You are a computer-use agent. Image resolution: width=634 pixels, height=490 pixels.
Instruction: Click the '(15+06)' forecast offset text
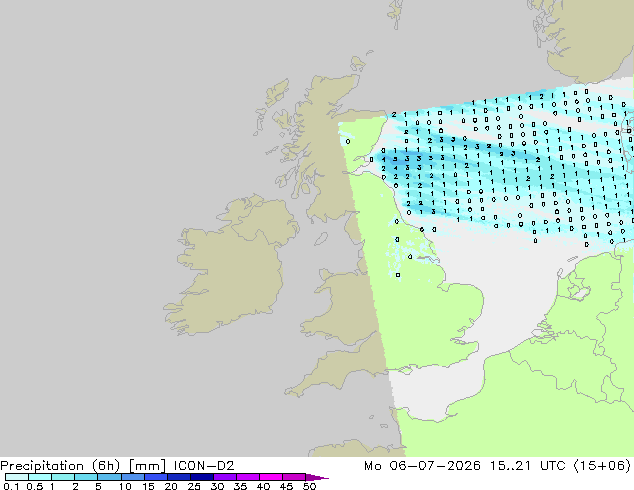[602, 466]
